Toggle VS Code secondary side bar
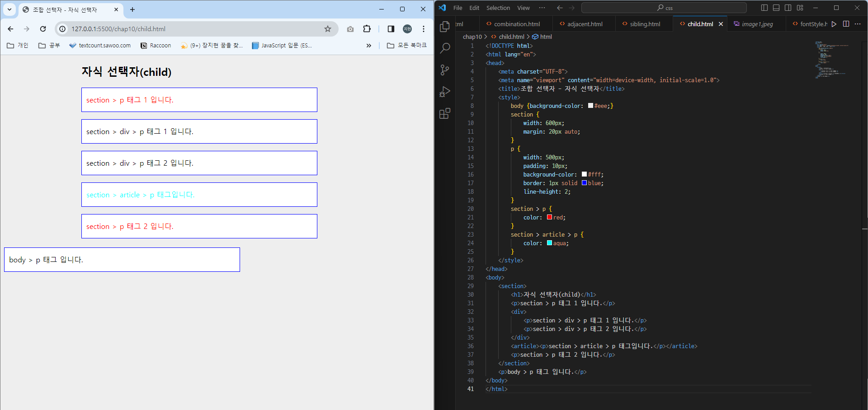Screen dimensions: 868x410 pyautogui.click(x=788, y=8)
